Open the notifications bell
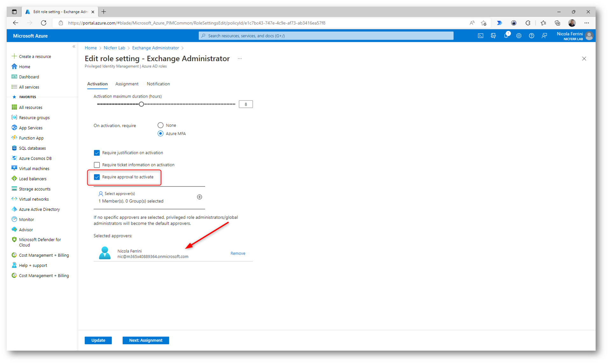The image size is (609, 364). (x=506, y=36)
